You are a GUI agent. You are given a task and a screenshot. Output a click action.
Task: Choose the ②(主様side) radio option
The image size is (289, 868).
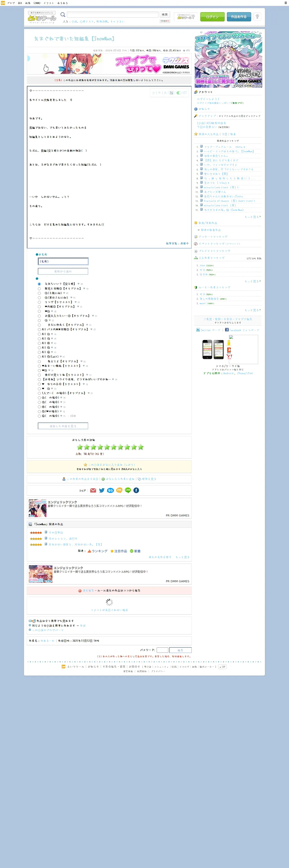click(x=39, y=293)
